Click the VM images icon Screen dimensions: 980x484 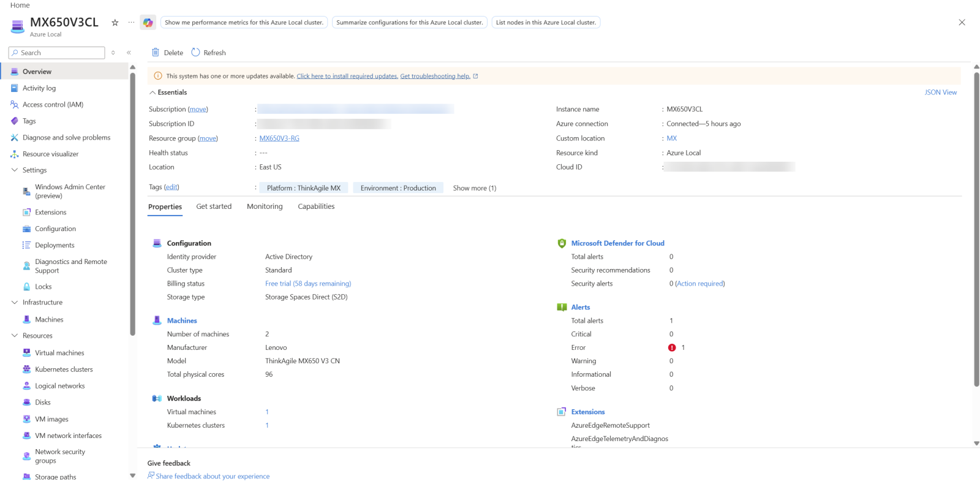(x=27, y=419)
